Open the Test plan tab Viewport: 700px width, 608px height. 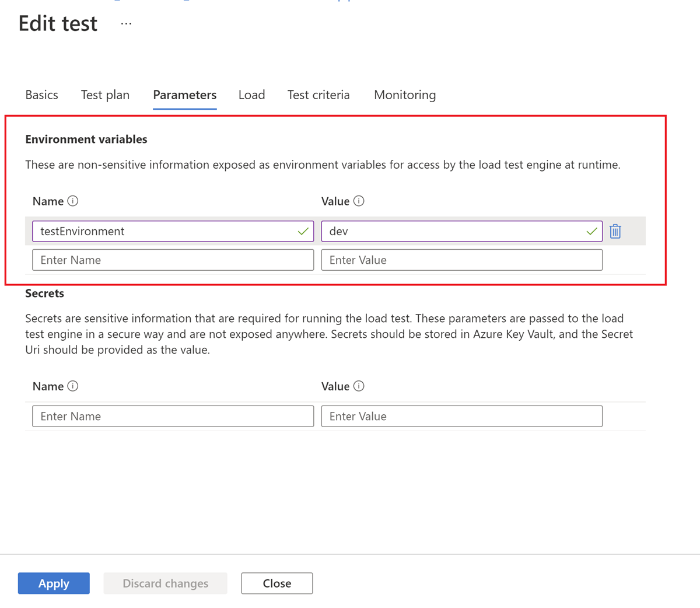tap(105, 95)
